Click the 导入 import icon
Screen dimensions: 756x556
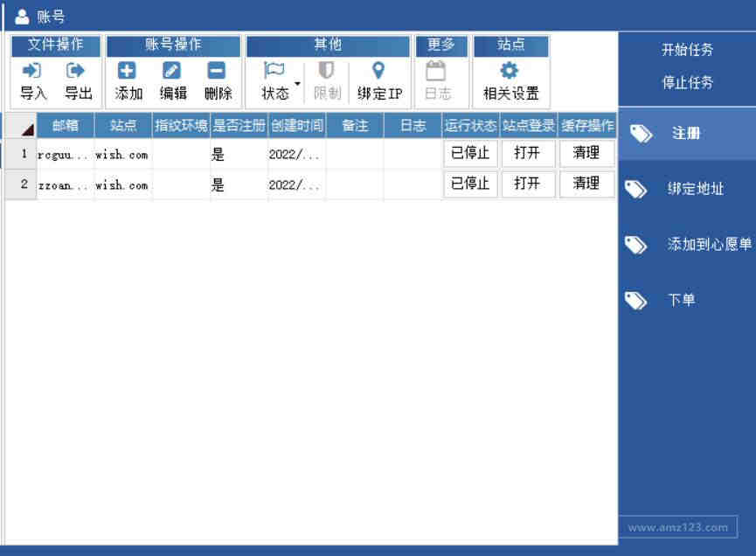pyautogui.click(x=31, y=71)
